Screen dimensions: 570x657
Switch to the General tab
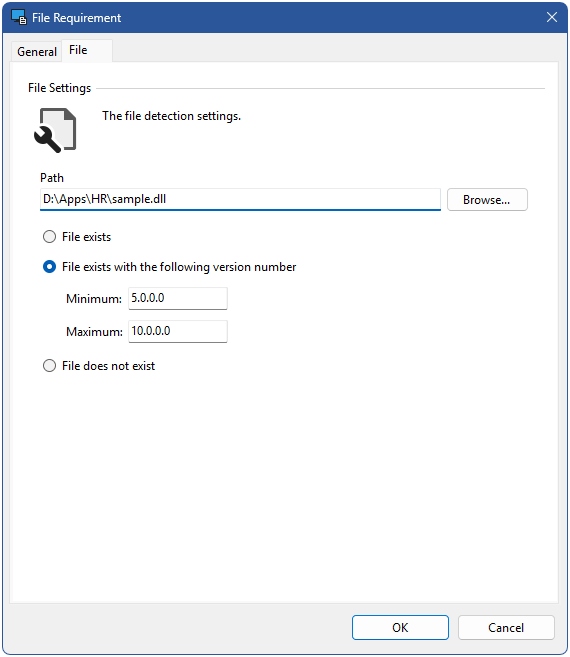point(37,52)
